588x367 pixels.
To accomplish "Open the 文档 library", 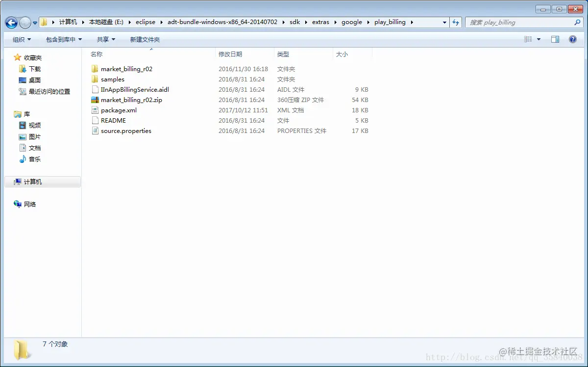I will (x=35, y=148).
